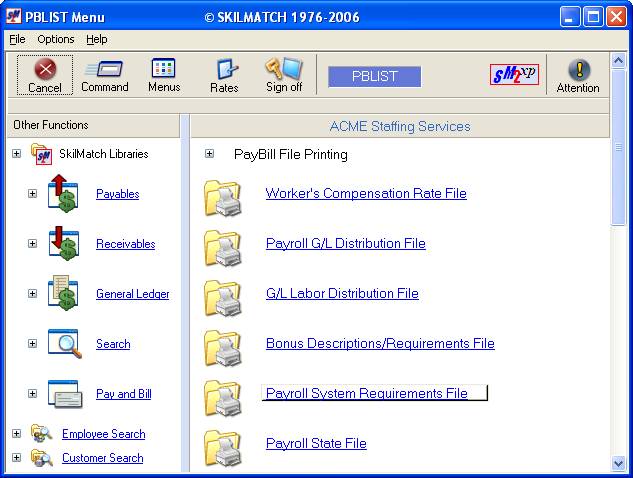Expand the Customer Search node
This screenshot has width=633, height=478.
(x=16, y=457)
